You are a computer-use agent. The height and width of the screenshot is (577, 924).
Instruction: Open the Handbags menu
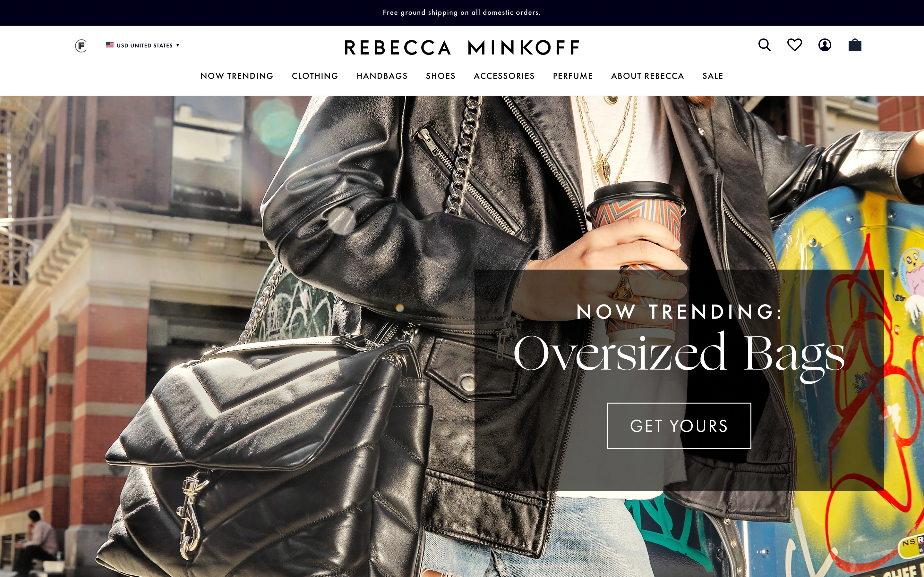382,76
